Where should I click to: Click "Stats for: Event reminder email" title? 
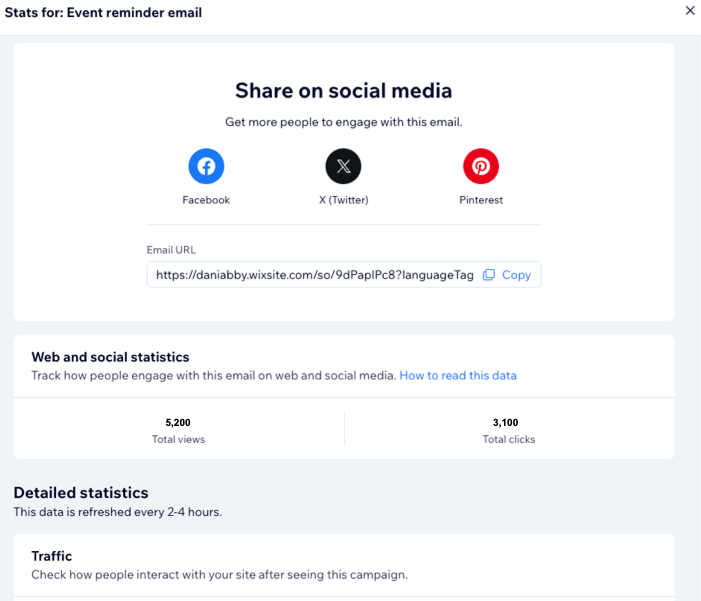(103, 12)
